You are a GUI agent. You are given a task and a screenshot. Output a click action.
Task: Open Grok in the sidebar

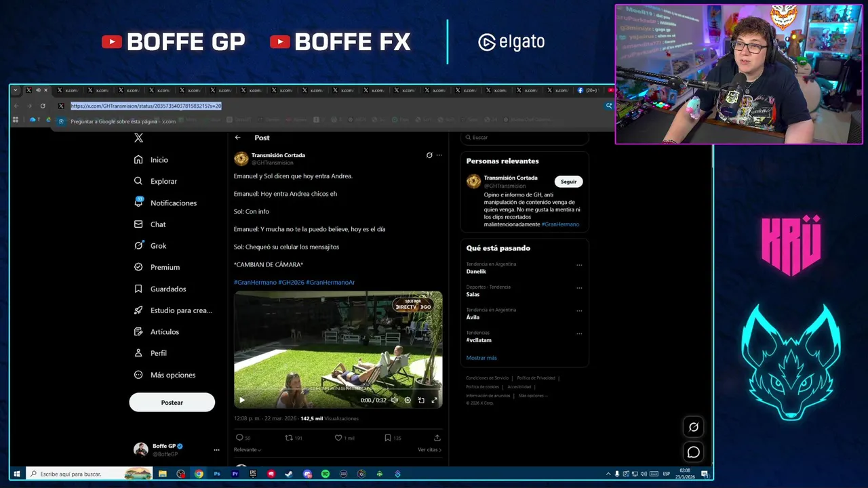click(x=150, y=245)
